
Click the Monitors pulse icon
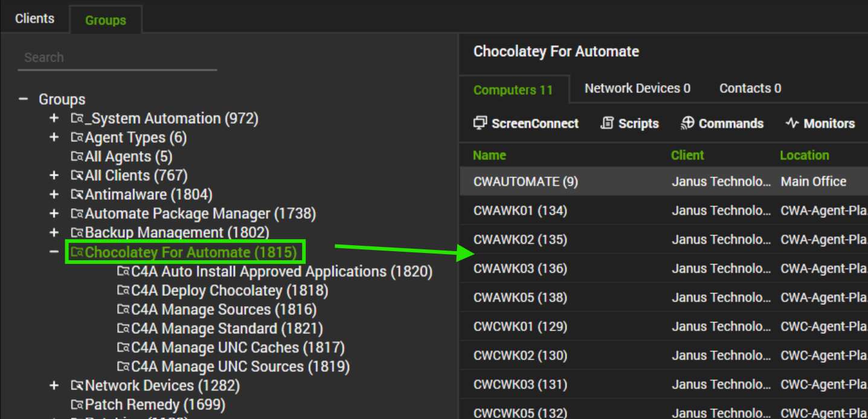click(792, 123)
